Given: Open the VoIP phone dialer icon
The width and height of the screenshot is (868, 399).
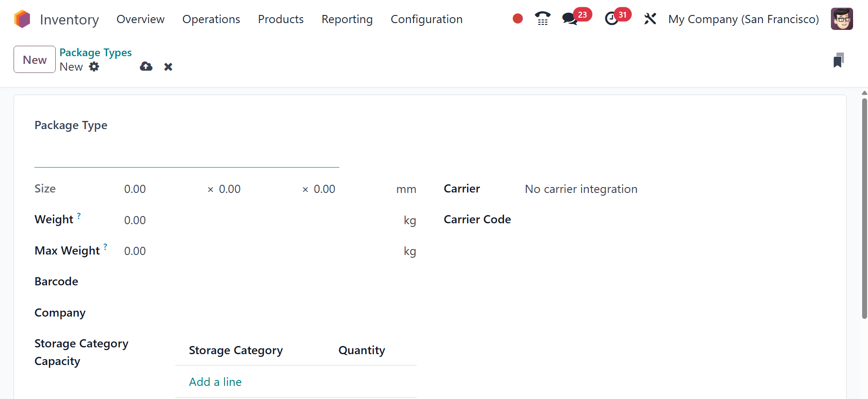Looking at the screenshot, I should [542, 19].
